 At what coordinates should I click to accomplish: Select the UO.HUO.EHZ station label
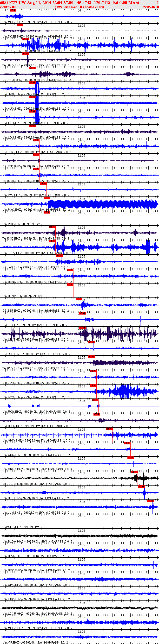pos(36,109)
